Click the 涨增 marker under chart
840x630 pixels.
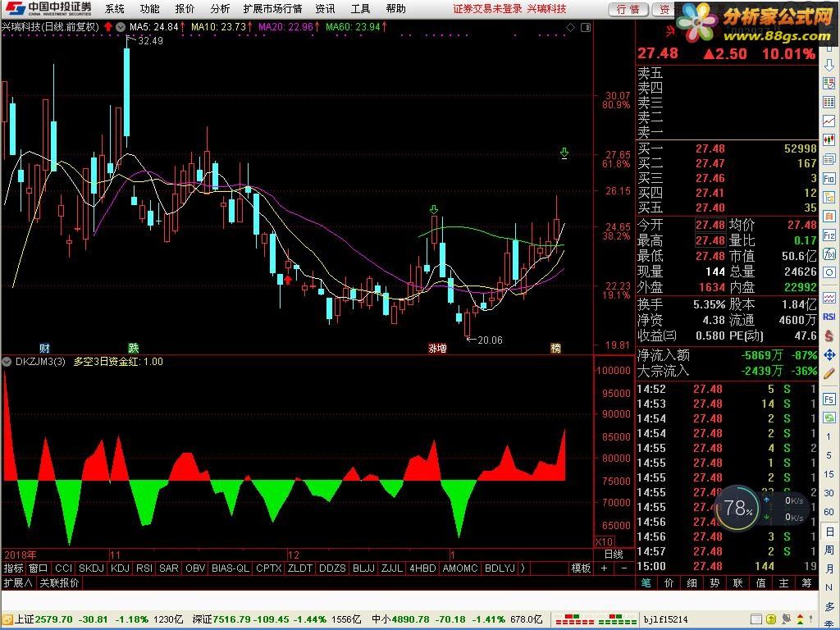click(438, 348)
